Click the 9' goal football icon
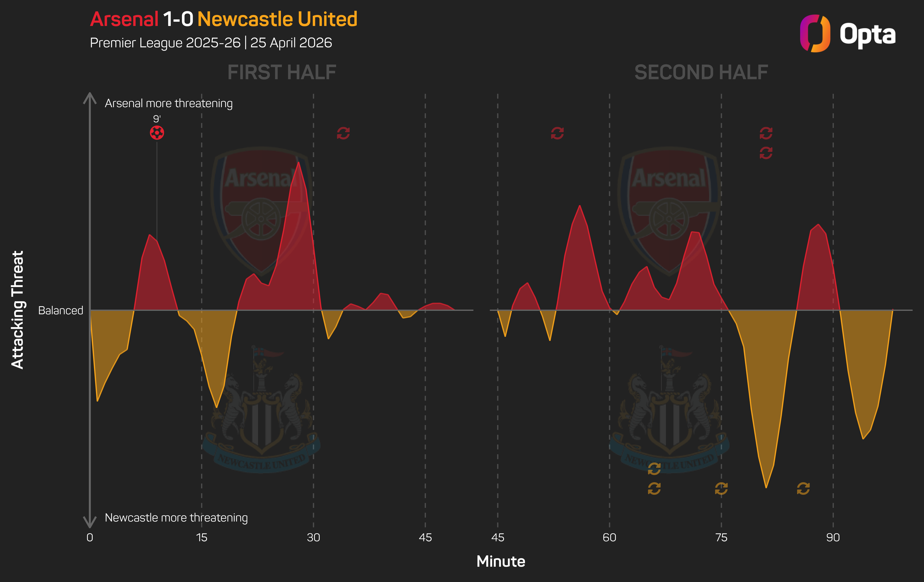The width and height of the screenshot is (924, 582). click(x=157, y=133)
